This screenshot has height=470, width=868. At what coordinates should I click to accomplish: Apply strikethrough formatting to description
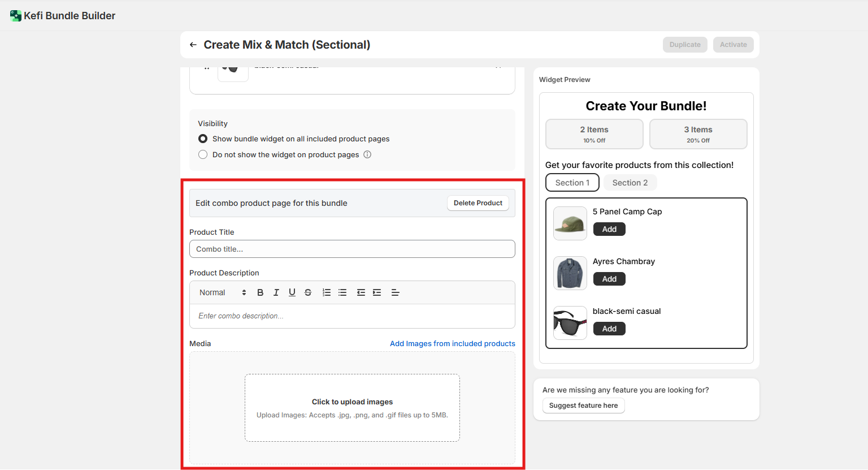(308, 292)
